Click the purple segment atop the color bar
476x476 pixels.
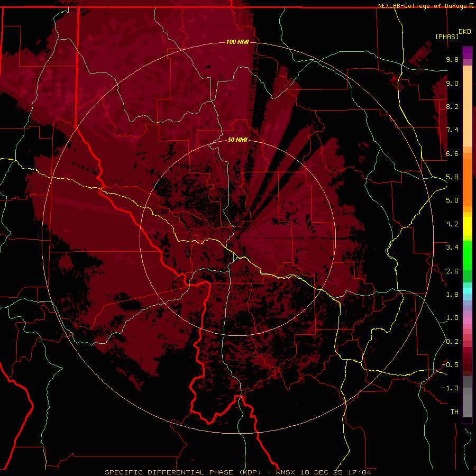point(467,53)
